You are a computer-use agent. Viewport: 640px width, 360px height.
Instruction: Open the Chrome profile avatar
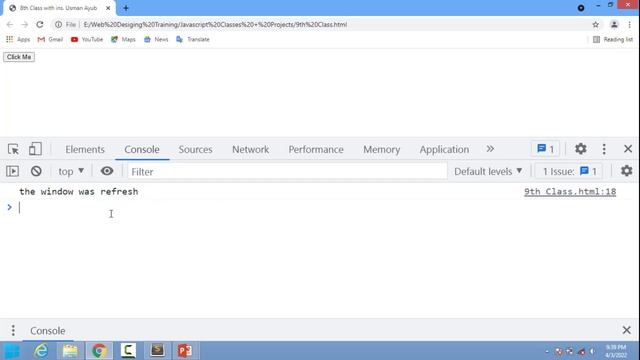coord(614,24)
